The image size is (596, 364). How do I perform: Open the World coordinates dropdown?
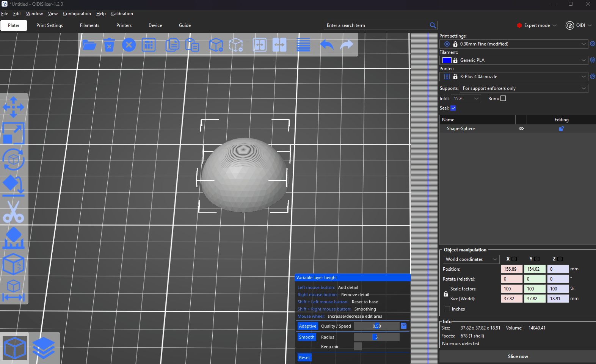click(x=471, y=259)
